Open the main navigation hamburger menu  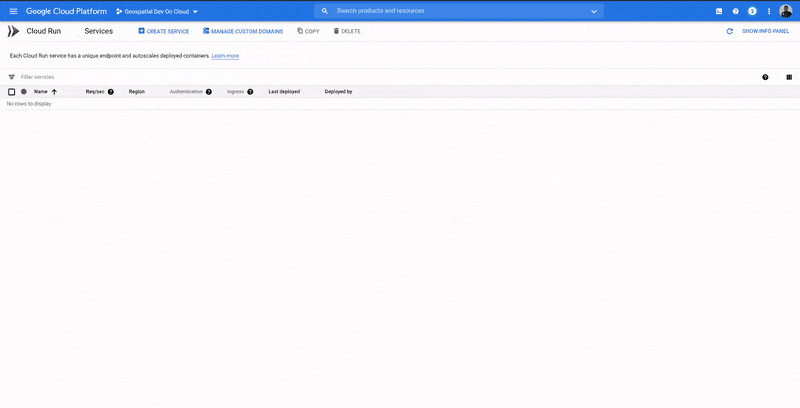13,11
